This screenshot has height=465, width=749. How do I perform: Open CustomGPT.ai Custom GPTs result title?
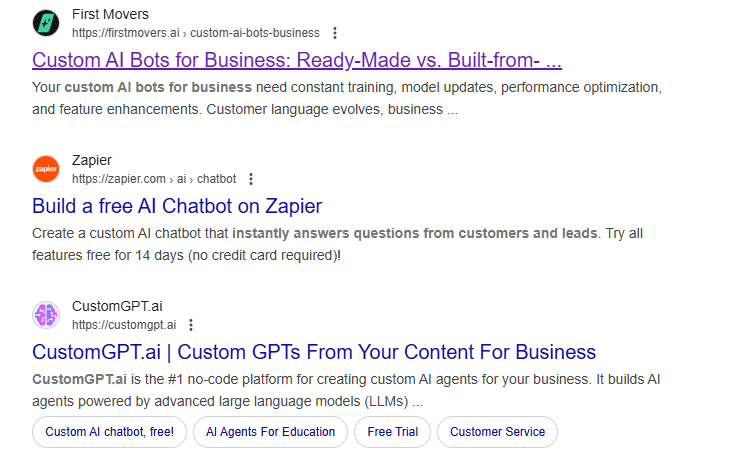tap(314, 352)
